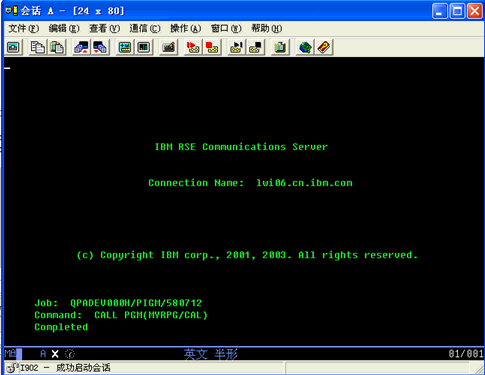
Task: Click the Print Screen toolbar icon
Action: coord(13,47)
